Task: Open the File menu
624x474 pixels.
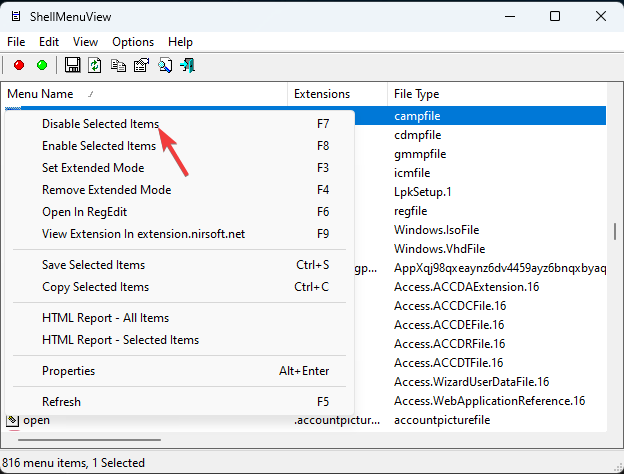Action: tap(16, 42)
